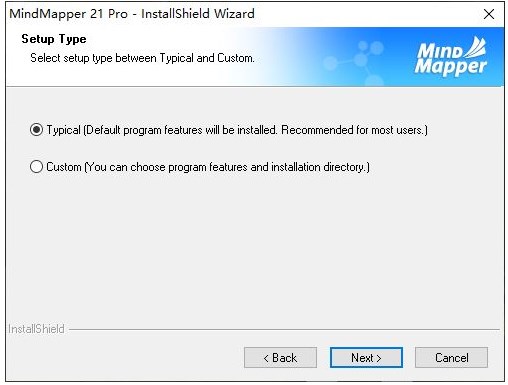Close the InstallShield Wizard window

[489, 14]
